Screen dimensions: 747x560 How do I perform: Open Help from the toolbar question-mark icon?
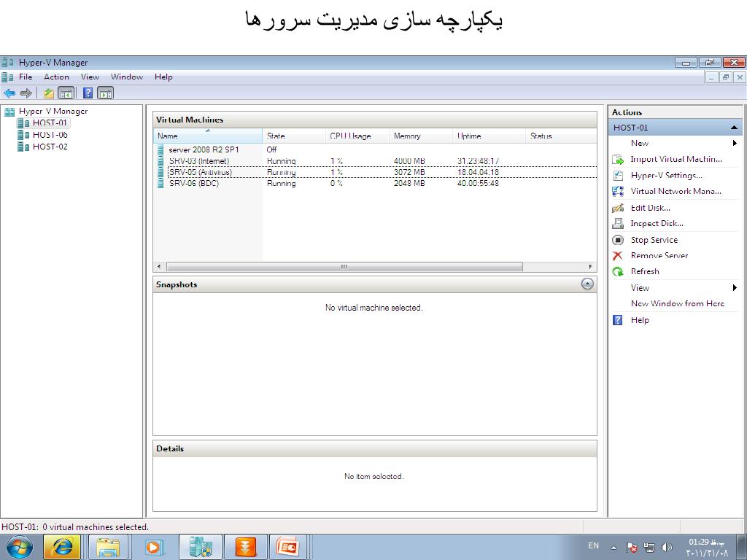tap(88, 93)
